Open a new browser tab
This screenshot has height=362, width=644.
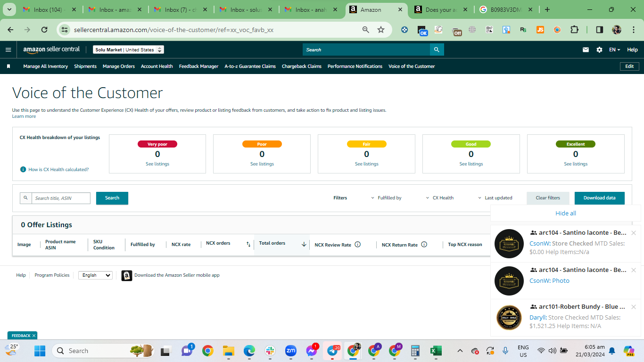547,9
